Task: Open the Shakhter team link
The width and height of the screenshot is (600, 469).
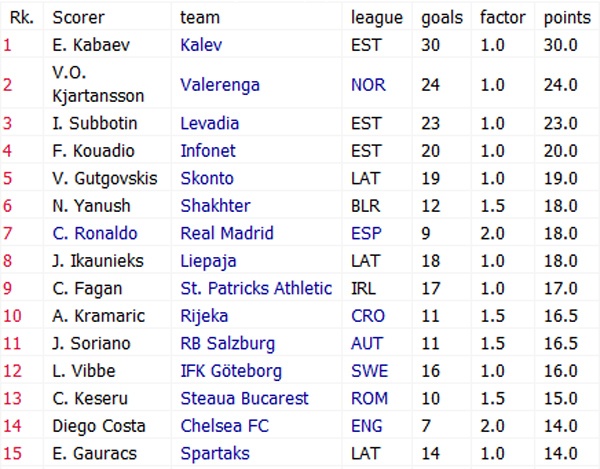Action: tap(215, 206)
